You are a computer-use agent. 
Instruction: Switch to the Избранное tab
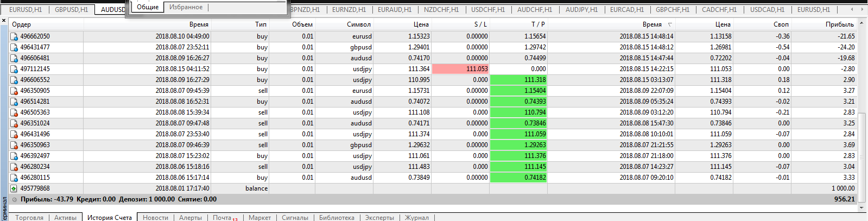[186, 7]
